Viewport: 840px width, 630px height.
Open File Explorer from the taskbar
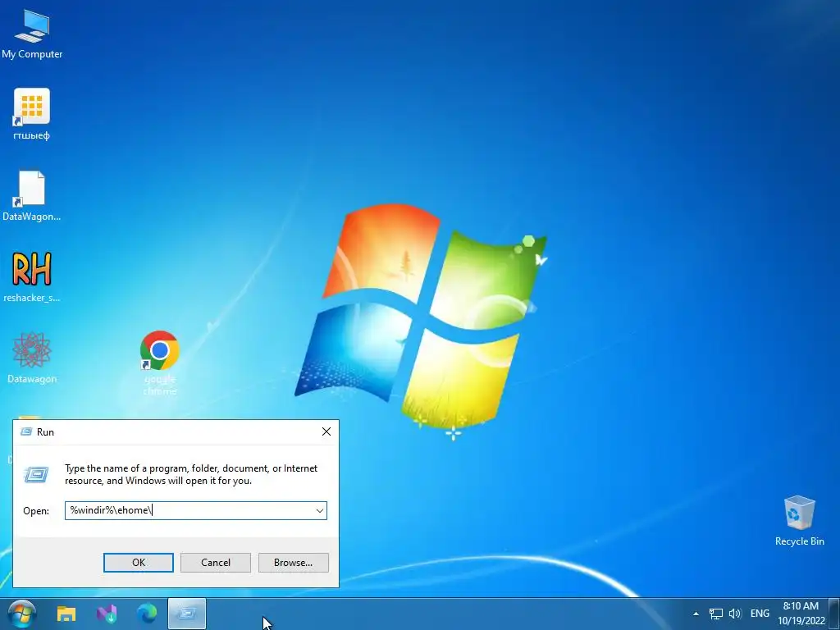(66, 614)
